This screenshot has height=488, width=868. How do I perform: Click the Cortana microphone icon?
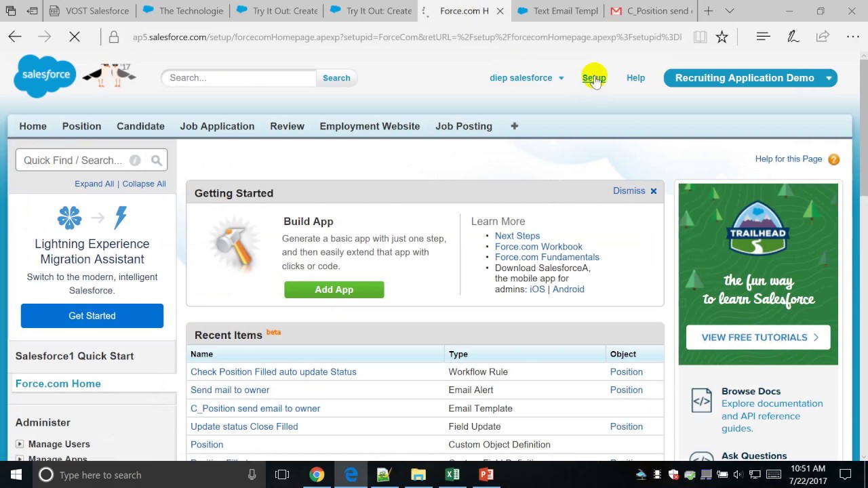(x=252, y=474)
